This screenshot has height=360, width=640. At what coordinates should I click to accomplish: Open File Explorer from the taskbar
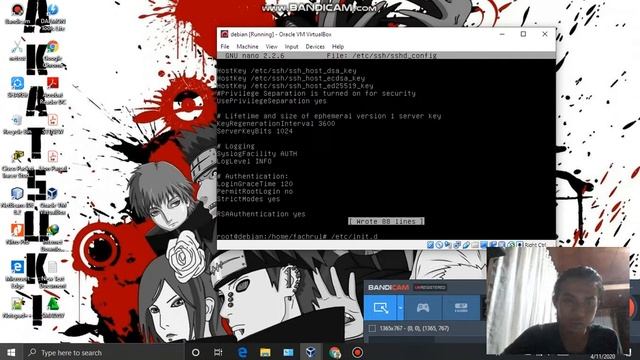tap(265, 352)
